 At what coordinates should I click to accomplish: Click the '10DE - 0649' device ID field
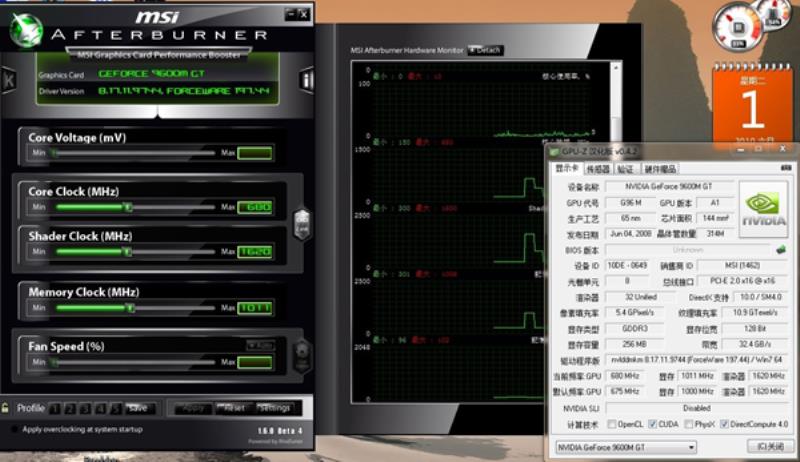(627, 266)
